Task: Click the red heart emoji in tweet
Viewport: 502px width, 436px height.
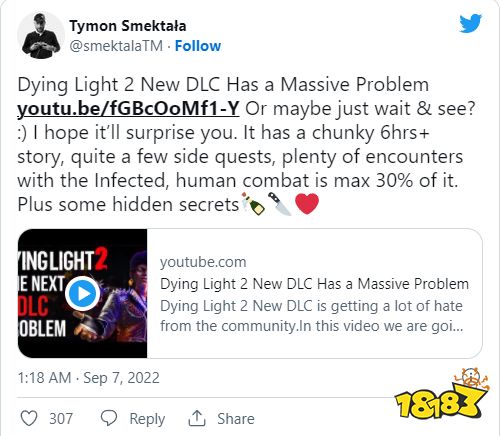Action: [x=307, y=204]
